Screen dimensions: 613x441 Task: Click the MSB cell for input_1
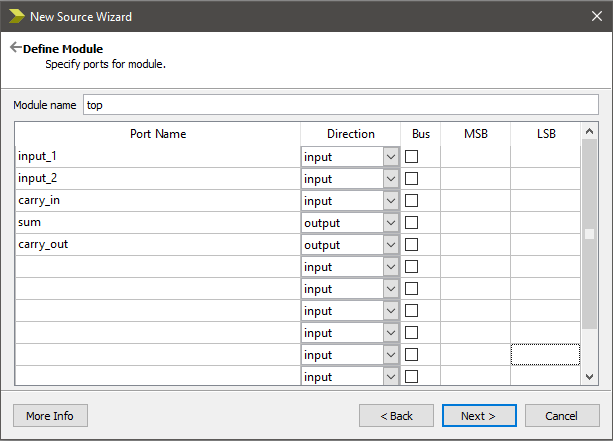475,157
